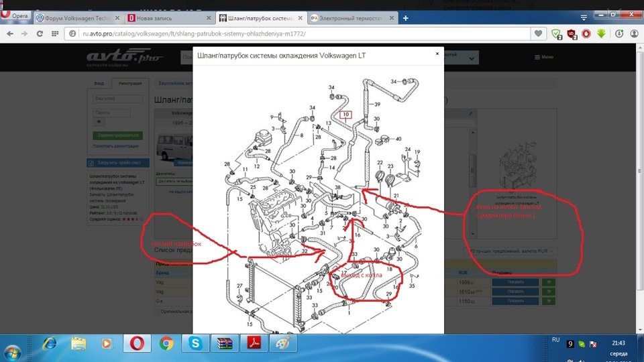Open green download arrow extension

[601, 34]
